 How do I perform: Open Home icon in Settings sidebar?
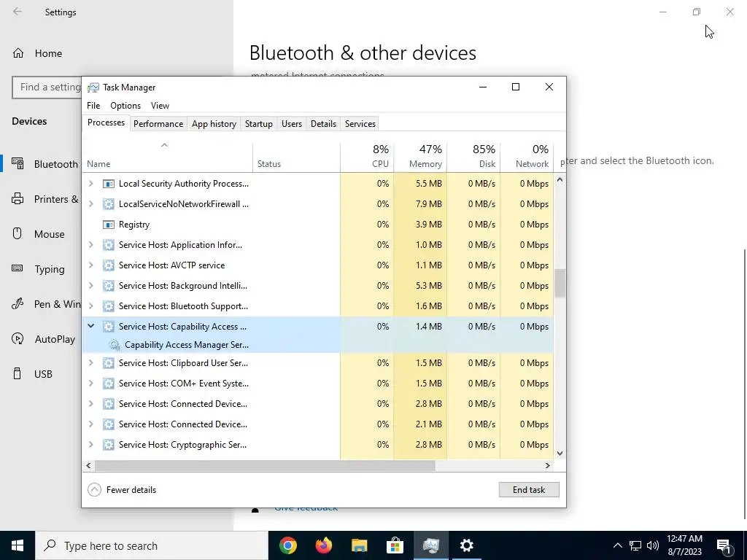(18, 53)
